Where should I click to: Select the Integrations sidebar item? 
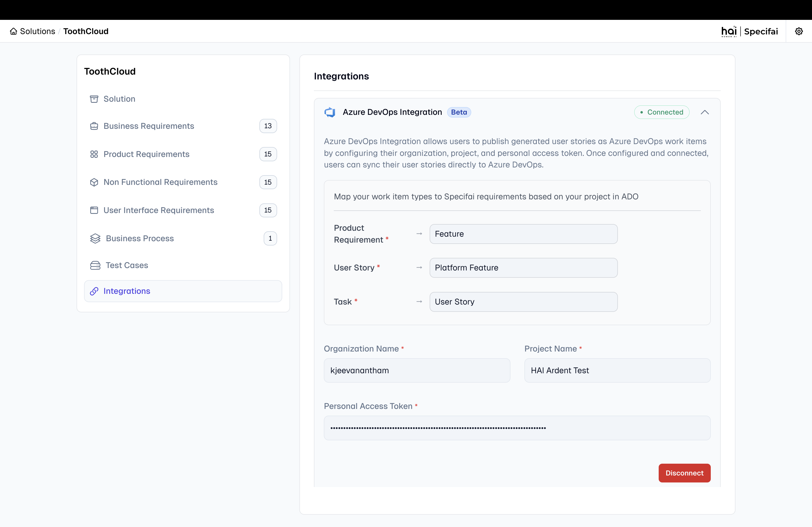tap(183, 291)
